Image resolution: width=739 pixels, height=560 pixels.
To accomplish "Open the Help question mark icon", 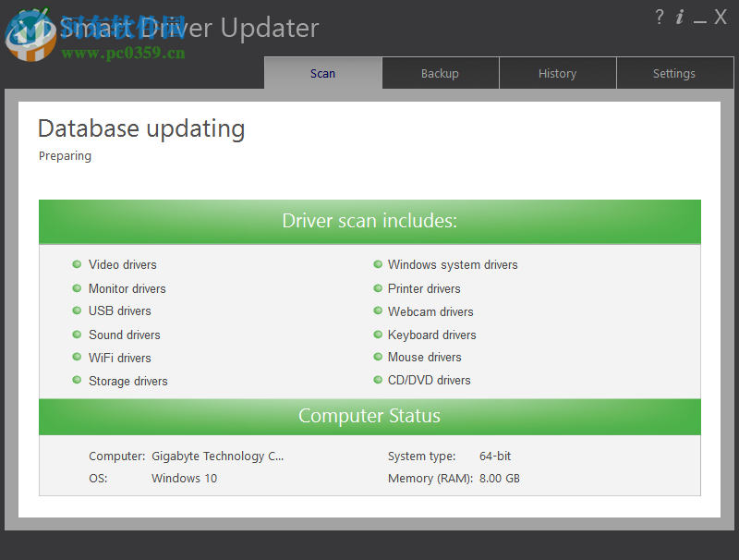I will pos(659,17).
